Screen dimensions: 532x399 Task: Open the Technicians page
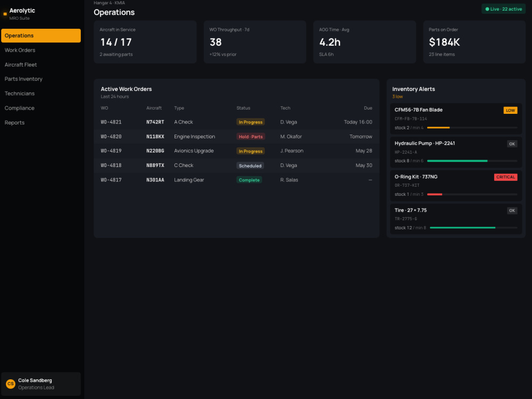click(x=41, y=94)
